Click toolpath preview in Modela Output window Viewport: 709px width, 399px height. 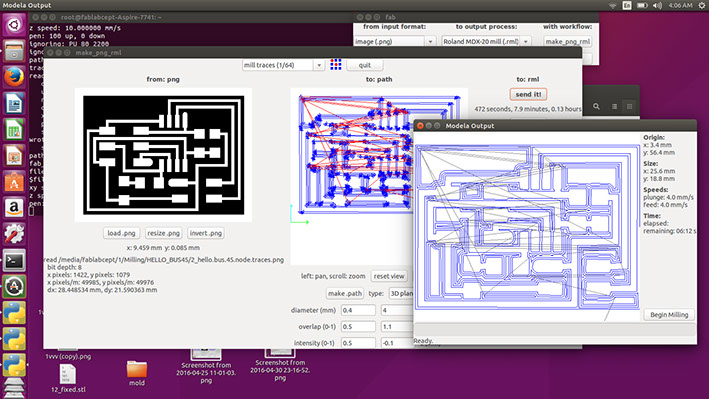pos(527,227)
